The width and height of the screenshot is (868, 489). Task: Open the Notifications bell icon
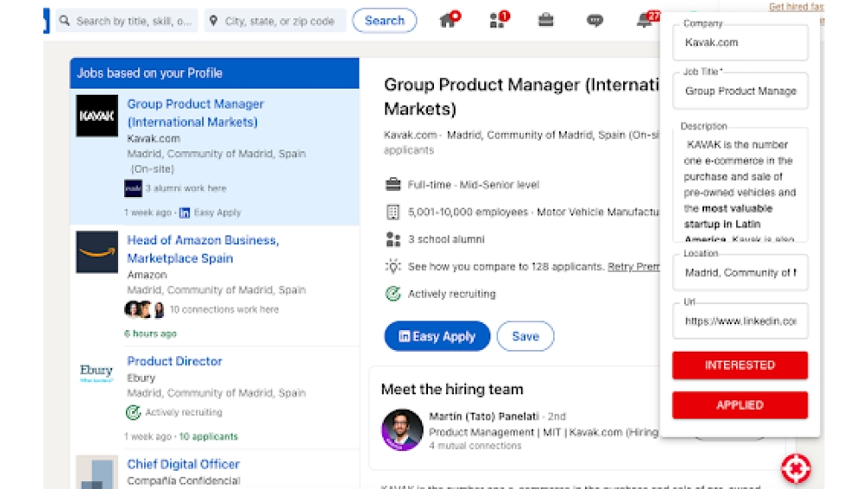(x=644, y=21)
